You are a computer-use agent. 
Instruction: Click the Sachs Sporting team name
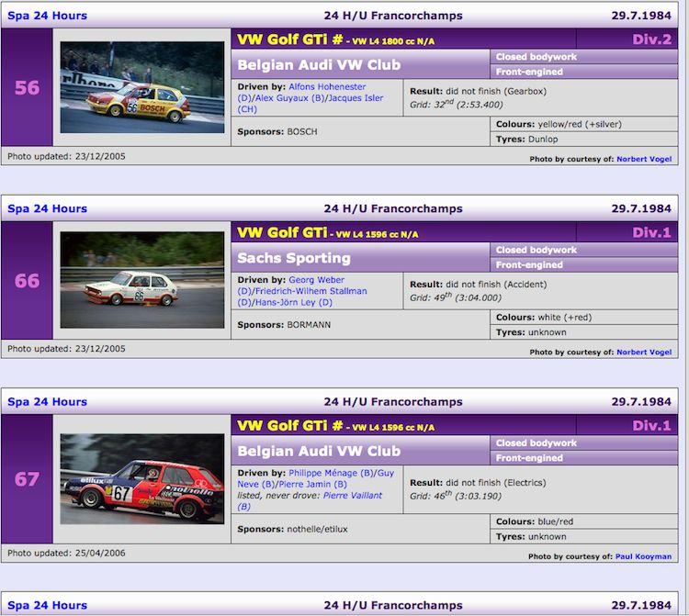point(294,258)
